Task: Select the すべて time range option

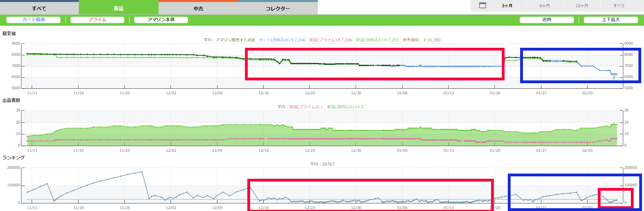Action: click(619, 6)
